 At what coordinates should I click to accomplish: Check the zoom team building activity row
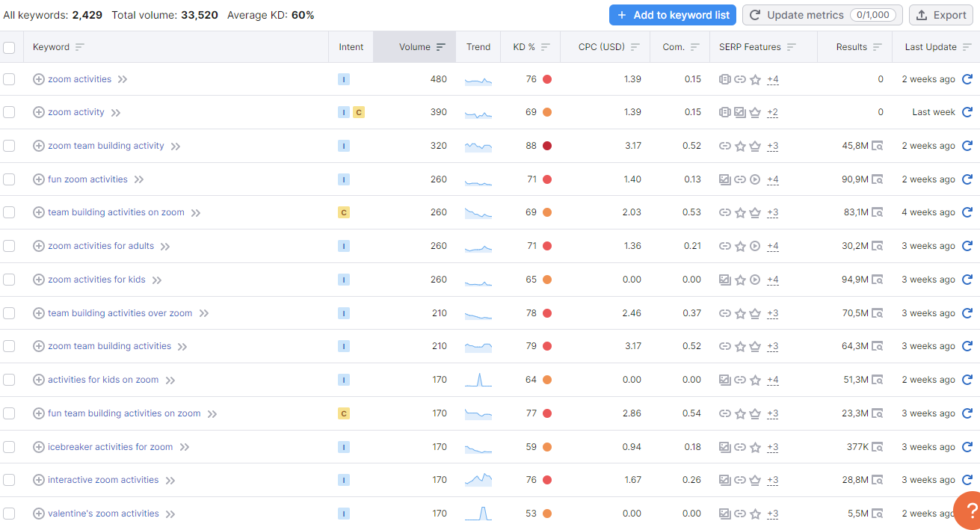pyautogui.click(x=9, y=146)
